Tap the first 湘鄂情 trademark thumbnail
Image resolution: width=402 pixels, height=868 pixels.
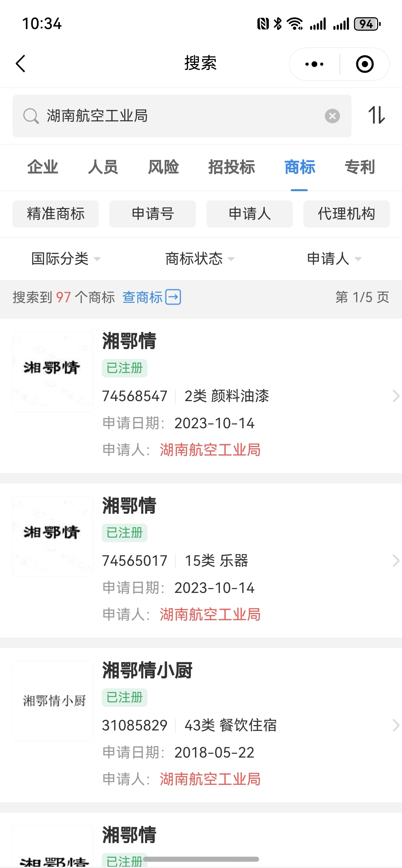pyautogui.click(x=53, y=371)
